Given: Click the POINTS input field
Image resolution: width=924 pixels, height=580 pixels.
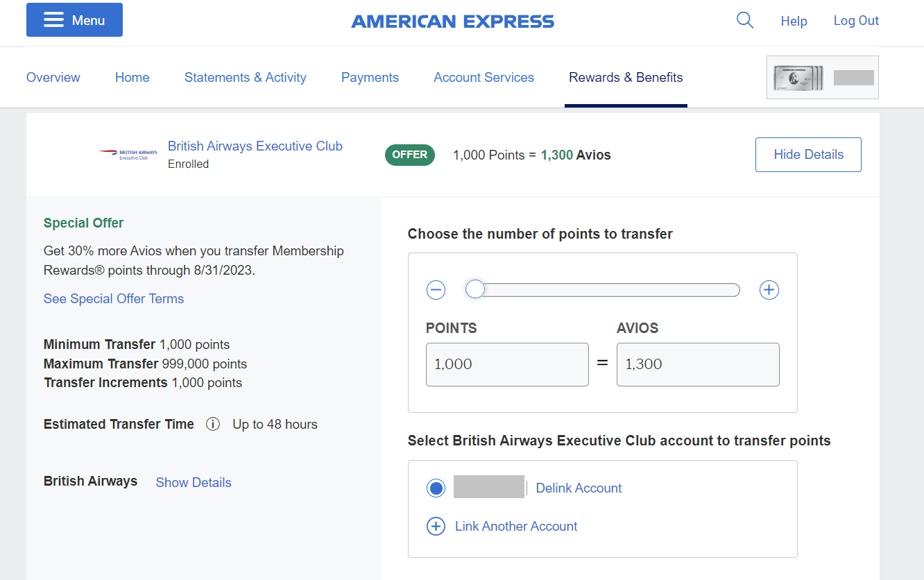Looking at the screenshot, I should [507, 364].
